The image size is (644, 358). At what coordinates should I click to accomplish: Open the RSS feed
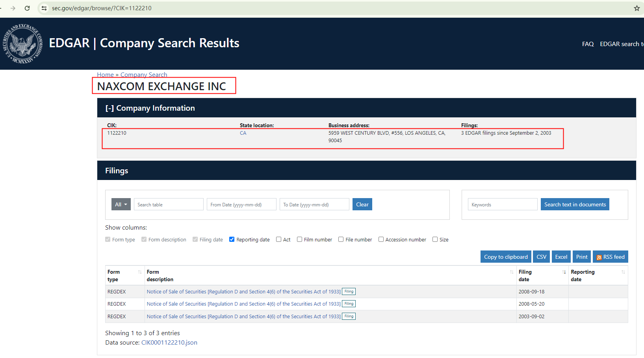(610, 257)
